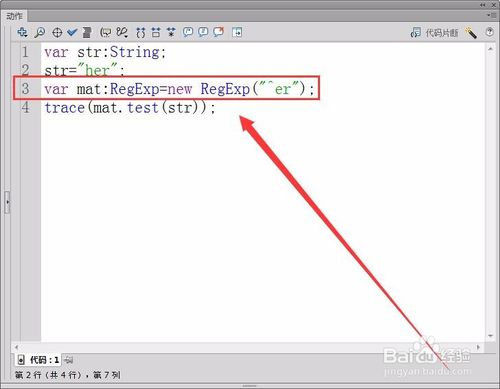The width and height of the screenshot is (500, 389).
Task: Select the 动作 (Actions) panel tab
Action: (x=14, y=16)
